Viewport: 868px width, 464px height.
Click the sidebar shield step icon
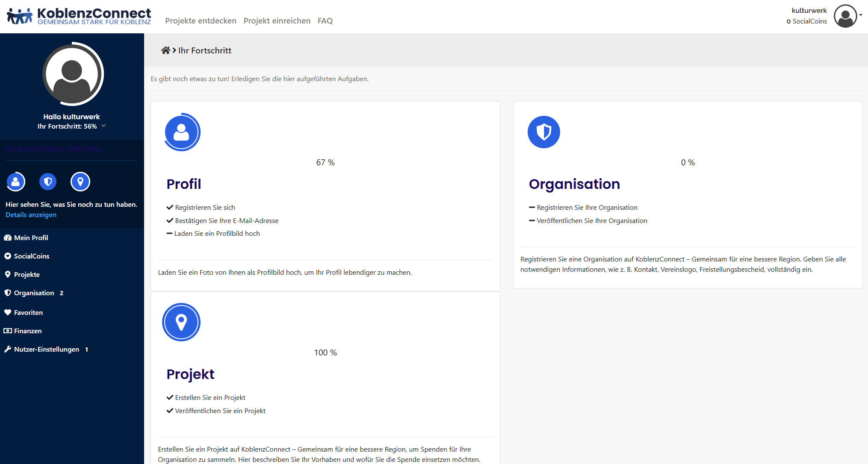click(48, 182)
